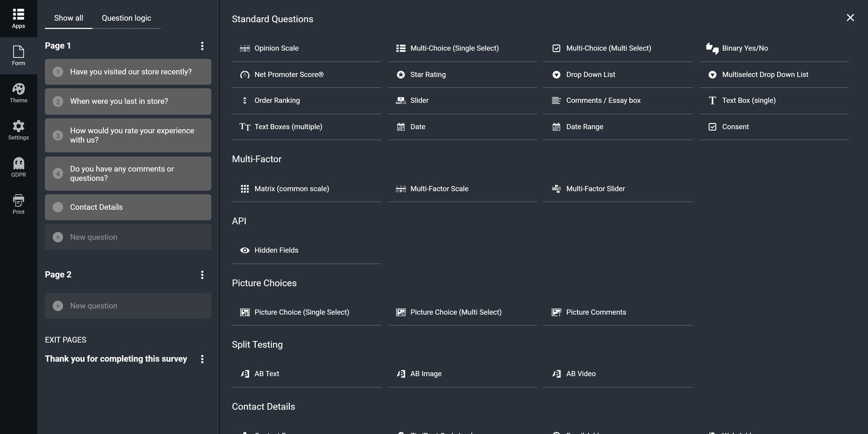Open the Theme palette panel
868x434 pixels.
[19, 93]
